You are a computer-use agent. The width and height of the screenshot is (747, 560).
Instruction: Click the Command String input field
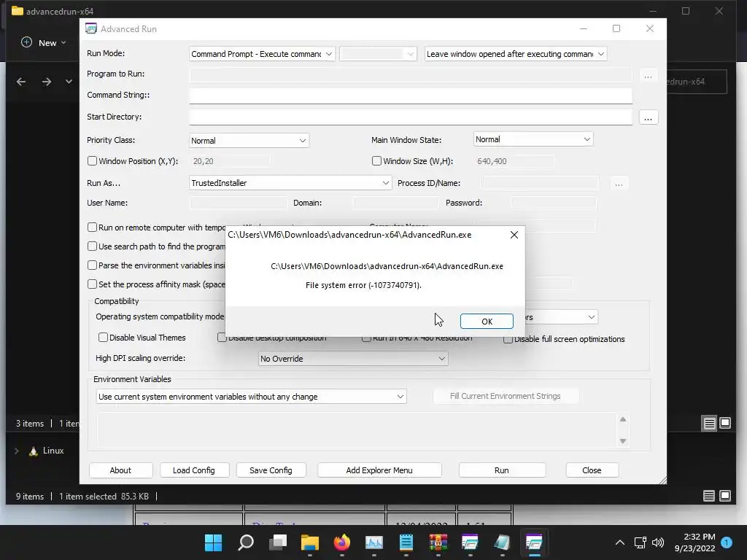(410, 96)
